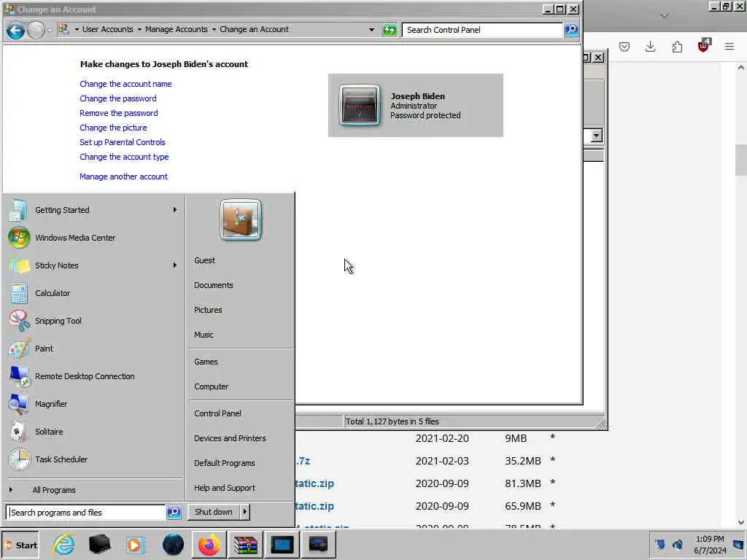Open Internet Explorer from the taskbar

click(64, 544)
